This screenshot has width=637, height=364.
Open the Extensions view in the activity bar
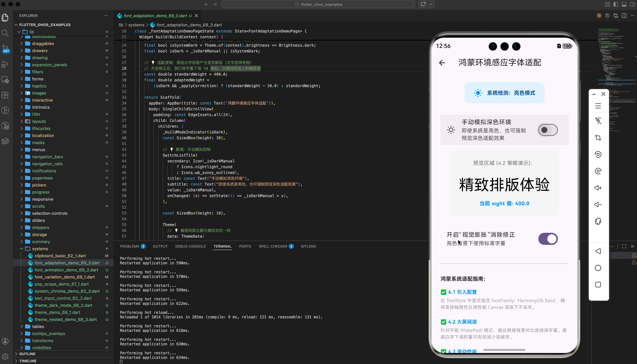(5, 95)
